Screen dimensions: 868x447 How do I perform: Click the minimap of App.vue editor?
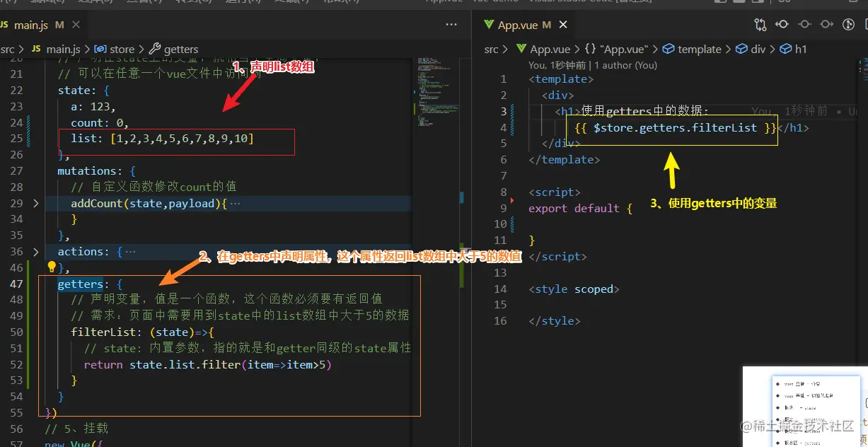(x=864, y=71)
